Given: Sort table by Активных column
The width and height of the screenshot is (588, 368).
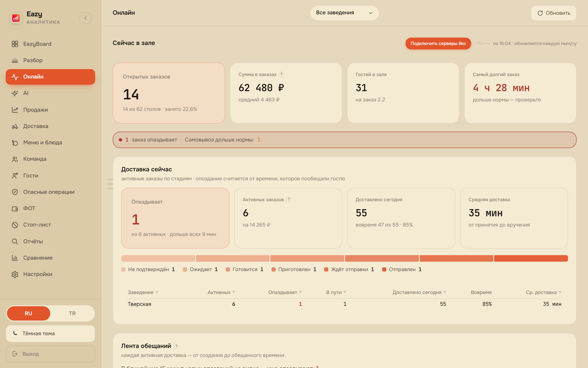Looking at the screenshot, I should pos(221,292).
